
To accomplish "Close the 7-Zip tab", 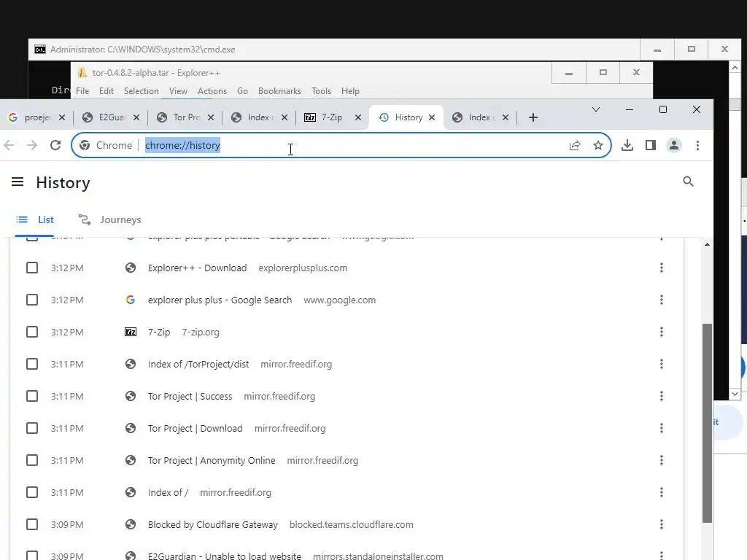I will point(358,117).
